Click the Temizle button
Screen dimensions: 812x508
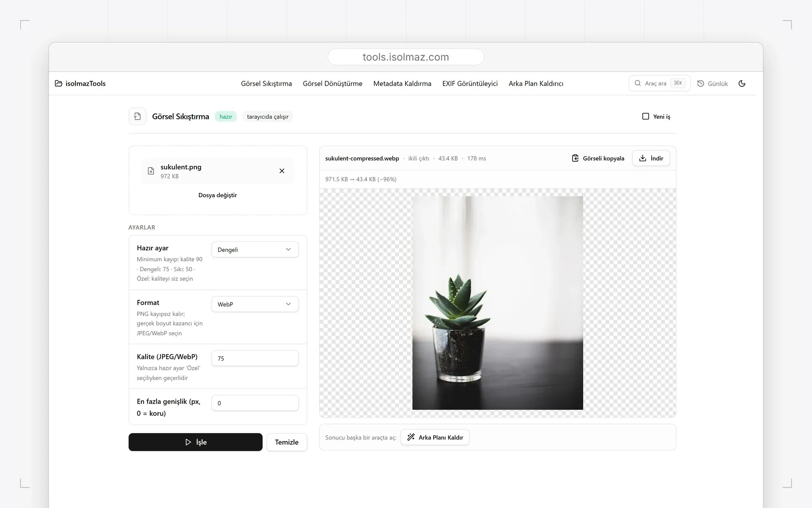click(287, 442)
